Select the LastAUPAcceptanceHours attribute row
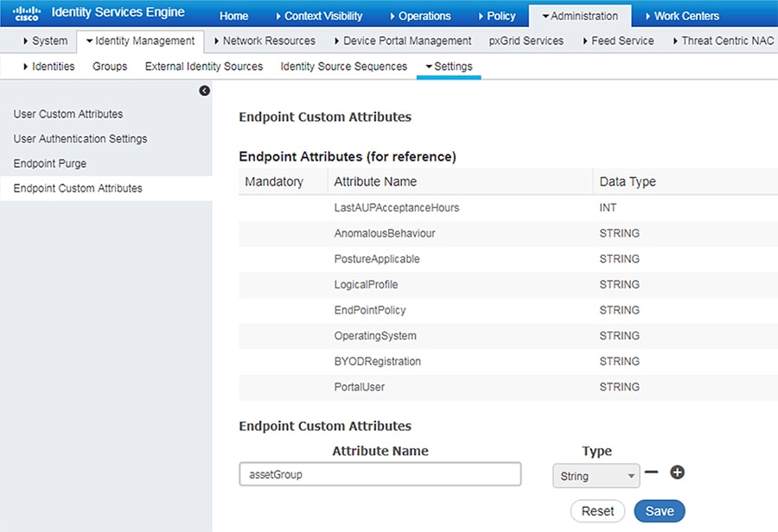The height and width of the screenshot is (532, 778). pos(508,208)
